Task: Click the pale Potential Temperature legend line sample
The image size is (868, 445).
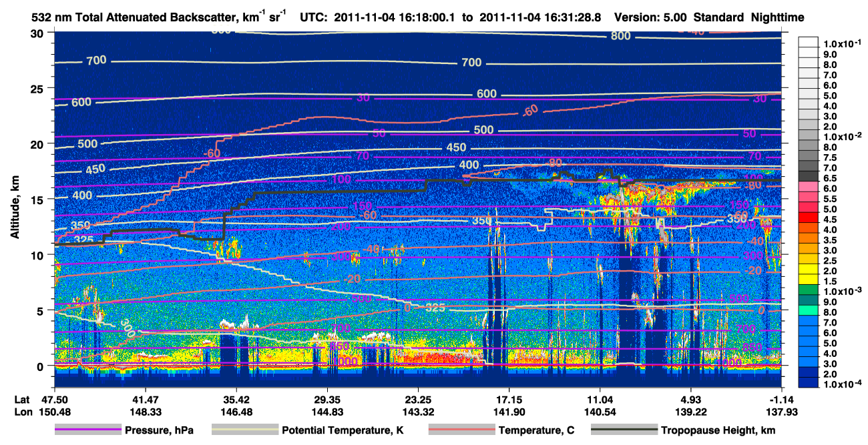Action: tap(245, 430)
